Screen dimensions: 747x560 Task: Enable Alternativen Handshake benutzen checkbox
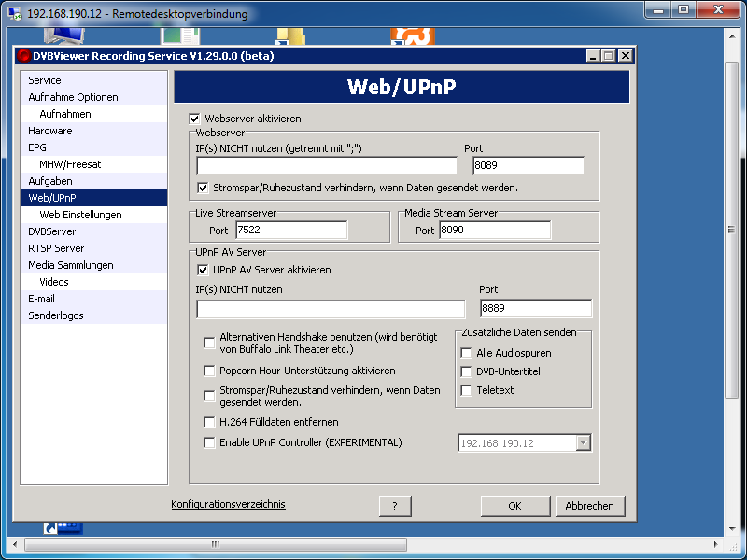pos(209,343)
